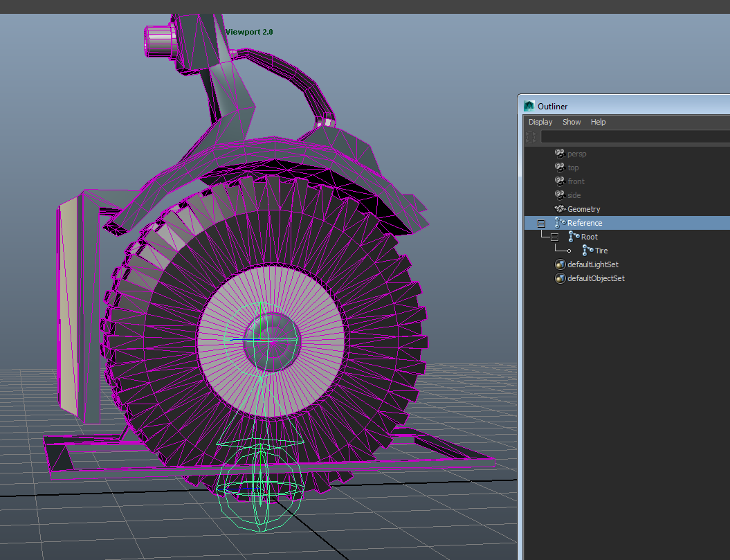Open the Display menu in Outliner
The width and height of the screenshot is (730, 560).
click(540, 122)
